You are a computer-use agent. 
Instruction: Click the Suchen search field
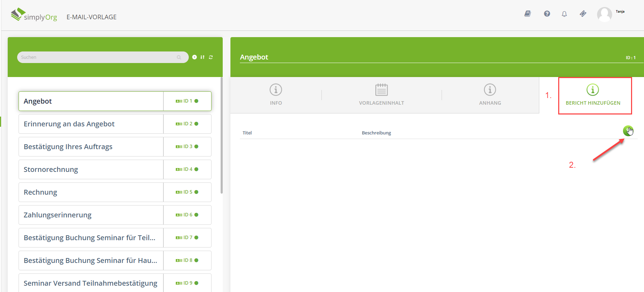98,57
